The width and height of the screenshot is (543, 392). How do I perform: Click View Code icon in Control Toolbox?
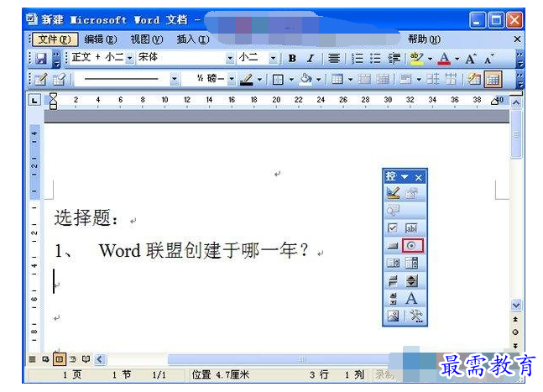pos(393,210)
